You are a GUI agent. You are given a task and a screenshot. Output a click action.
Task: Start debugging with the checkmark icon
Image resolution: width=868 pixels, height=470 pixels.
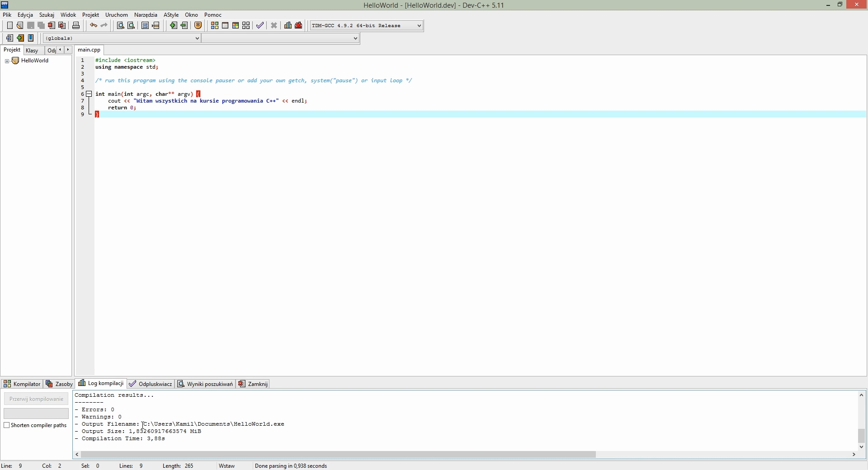tap(260, 26)
